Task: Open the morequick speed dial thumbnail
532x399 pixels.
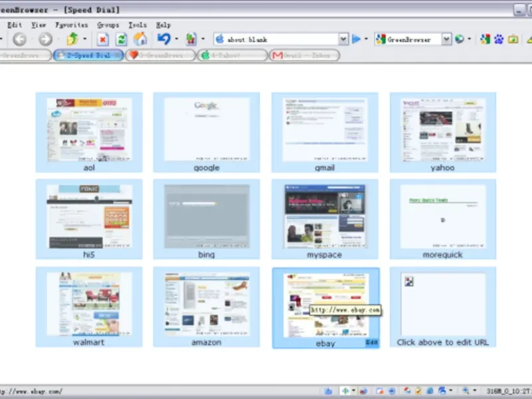Action: 443,219
